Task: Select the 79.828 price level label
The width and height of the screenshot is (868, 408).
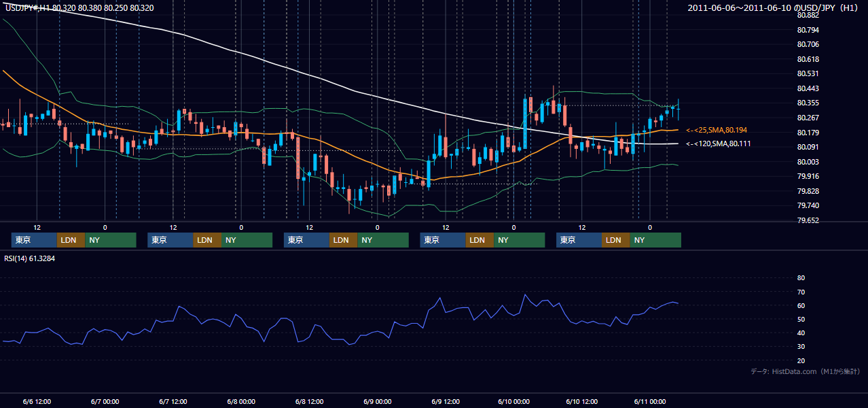Action: click(x=807, y=191)
